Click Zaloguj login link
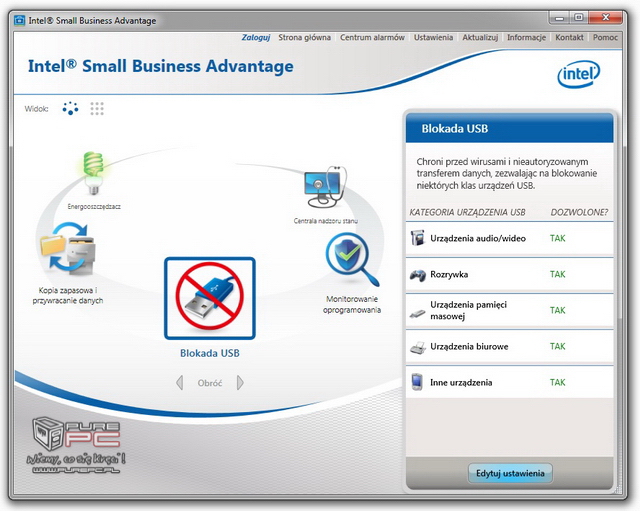The image size is (640, 511). click(x=256, y=37)
